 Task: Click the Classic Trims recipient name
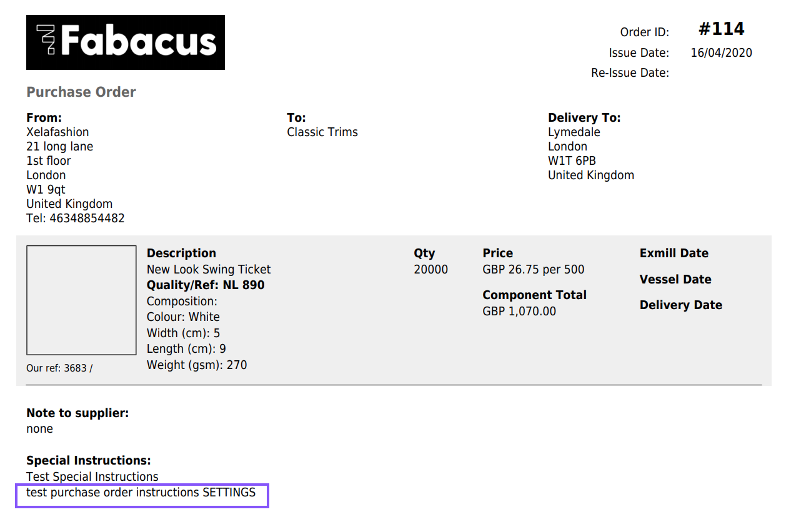pyautogui.click(x=322, y=132)
